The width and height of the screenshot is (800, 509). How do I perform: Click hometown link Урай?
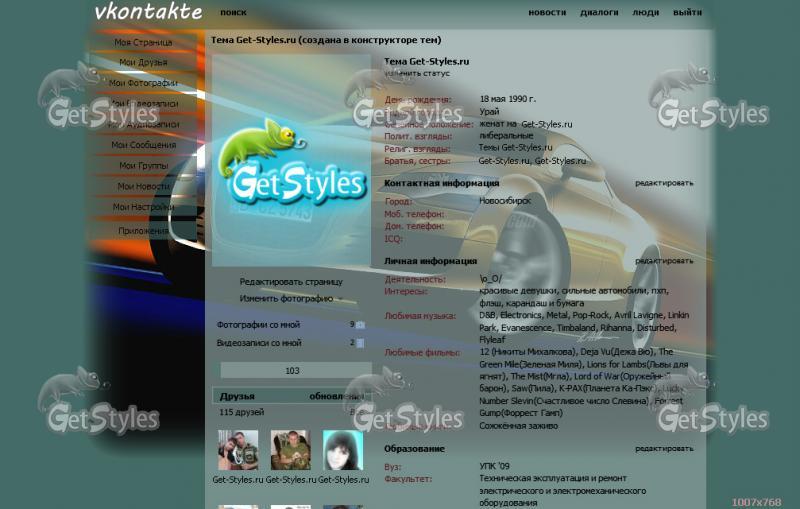489,112
